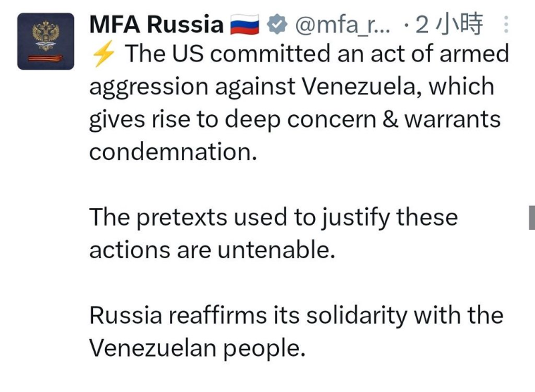Open the MFA Russia display name
The image size is (535, 392).
pyautogui.click(x=156, y=25)
